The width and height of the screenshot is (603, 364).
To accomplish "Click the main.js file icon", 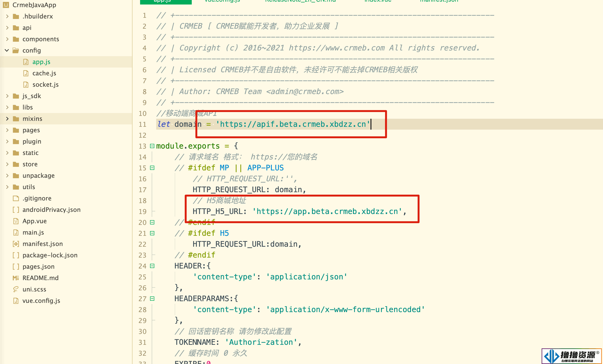I will (16, 232).
